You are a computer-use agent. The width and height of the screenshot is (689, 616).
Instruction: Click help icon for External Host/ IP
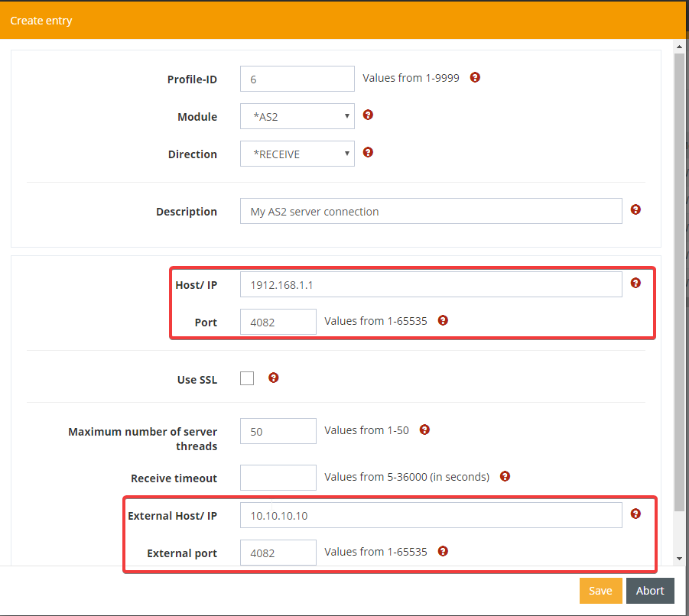[635, 514]
